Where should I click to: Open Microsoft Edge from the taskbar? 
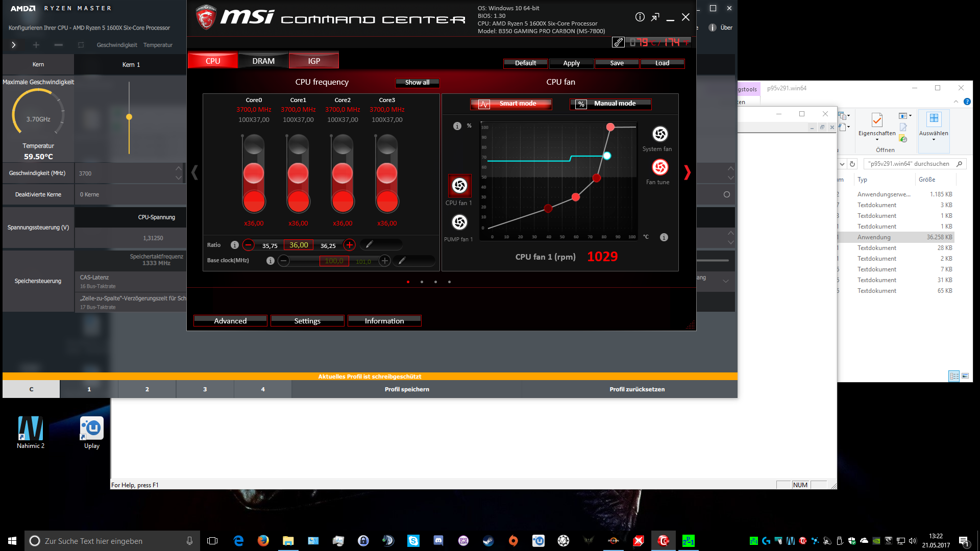tap(238, 541)
